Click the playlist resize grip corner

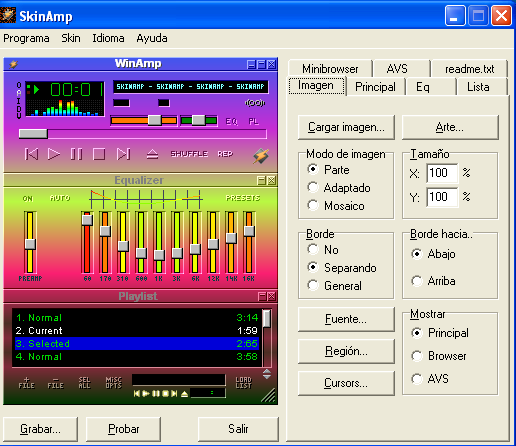(x=269, y=395)
